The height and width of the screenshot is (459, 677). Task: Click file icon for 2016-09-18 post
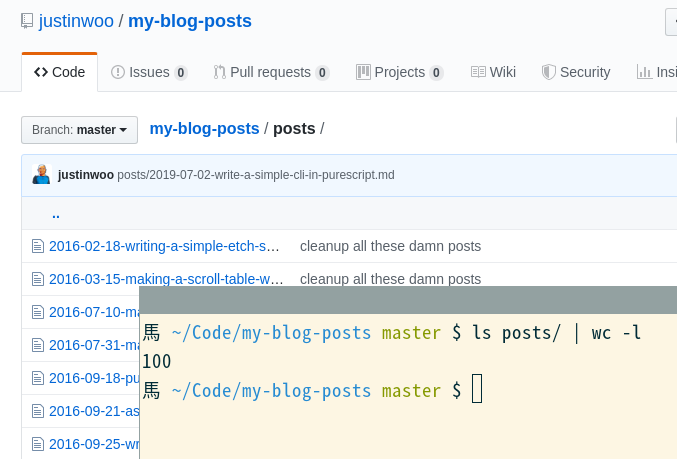tap(38, 378)
